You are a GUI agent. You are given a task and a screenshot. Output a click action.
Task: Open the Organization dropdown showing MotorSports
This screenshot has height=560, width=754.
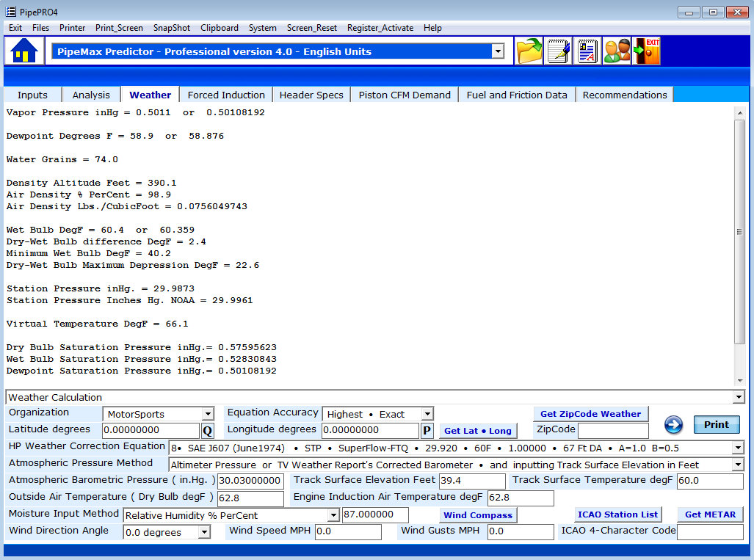(x=209, y=413)
